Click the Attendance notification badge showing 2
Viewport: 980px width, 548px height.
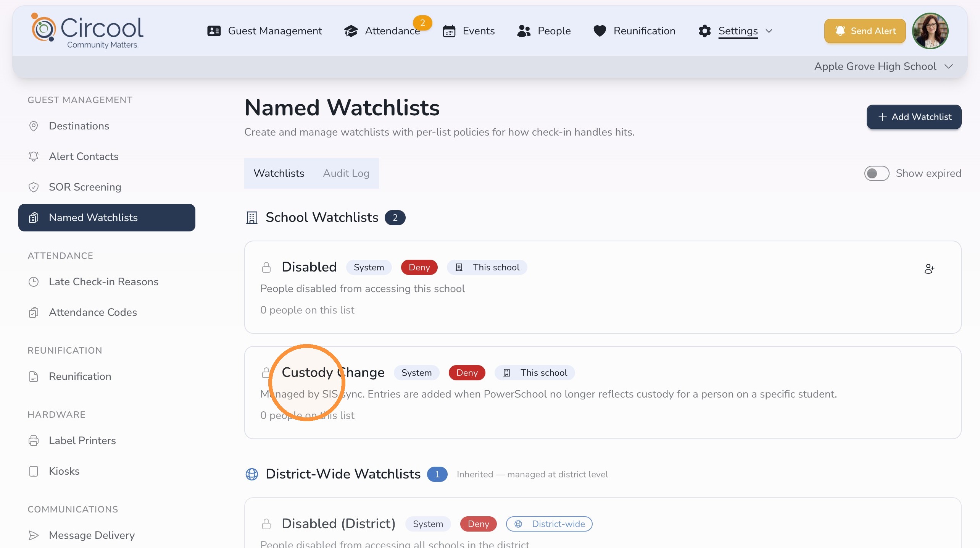pyautogui.click(x=422, y=23)
